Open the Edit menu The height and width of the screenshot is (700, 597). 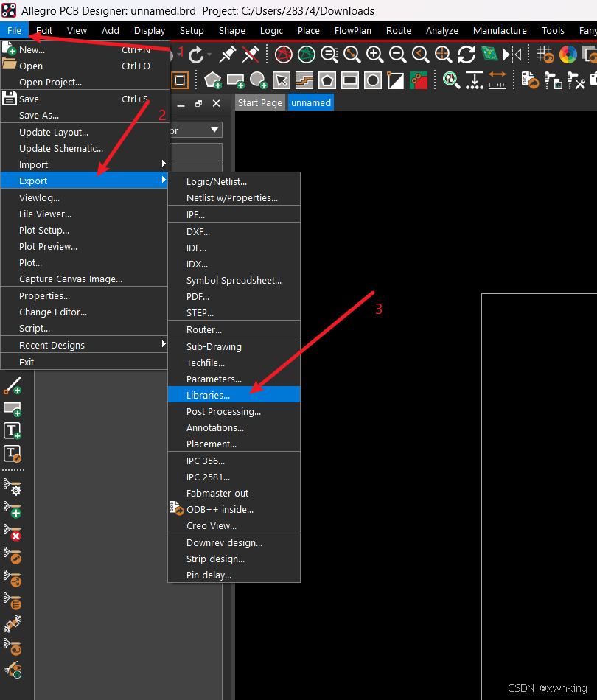(x=44, y=30)
